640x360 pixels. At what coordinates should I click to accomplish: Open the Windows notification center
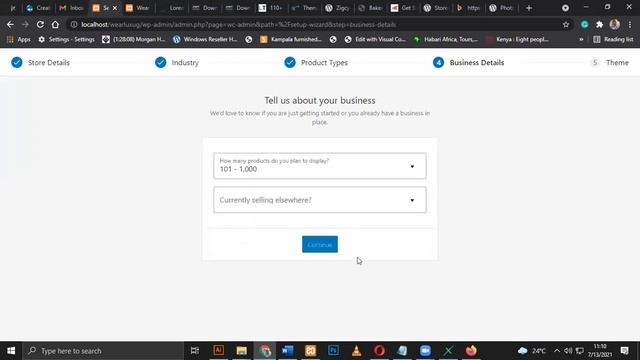tap(624, 351)
